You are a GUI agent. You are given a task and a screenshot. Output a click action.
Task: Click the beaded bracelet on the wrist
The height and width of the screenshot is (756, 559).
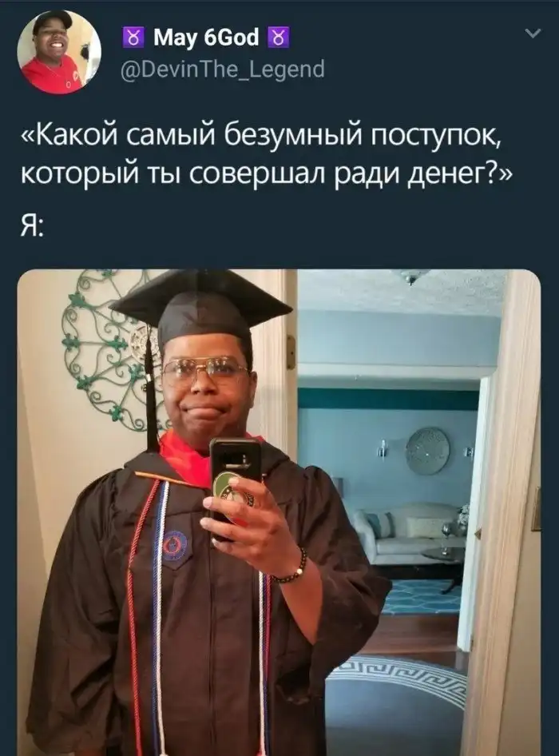pyautogui.click(x=291, y=568)
